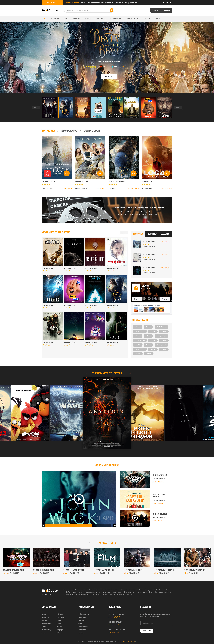Click right arrow beside The New Movie Theaters
The image size is (214, 644).
[129, 373]
